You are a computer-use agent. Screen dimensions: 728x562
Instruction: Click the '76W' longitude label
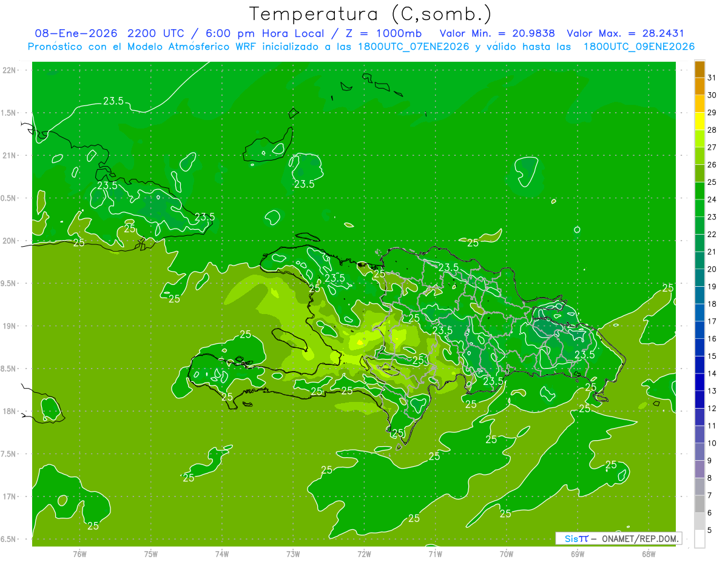coord(79,554)
